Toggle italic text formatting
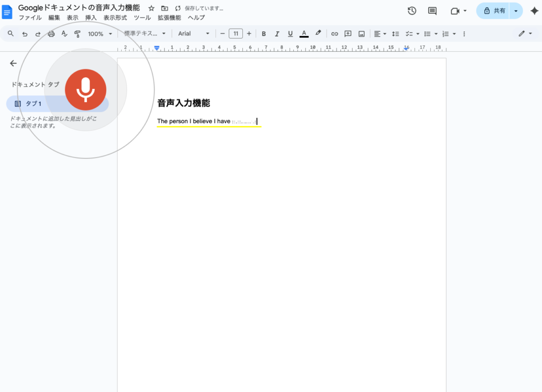Image resolution: width=542 pixels, height=392 pixels. tap(277, 34)
